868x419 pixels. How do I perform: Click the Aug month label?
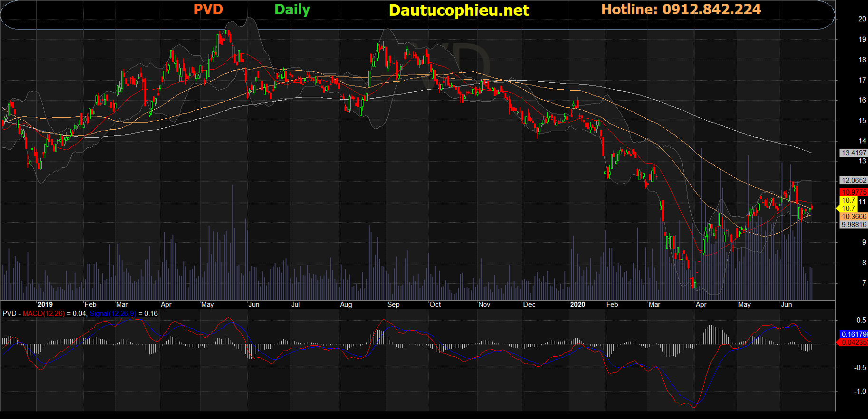click(346, 305)
